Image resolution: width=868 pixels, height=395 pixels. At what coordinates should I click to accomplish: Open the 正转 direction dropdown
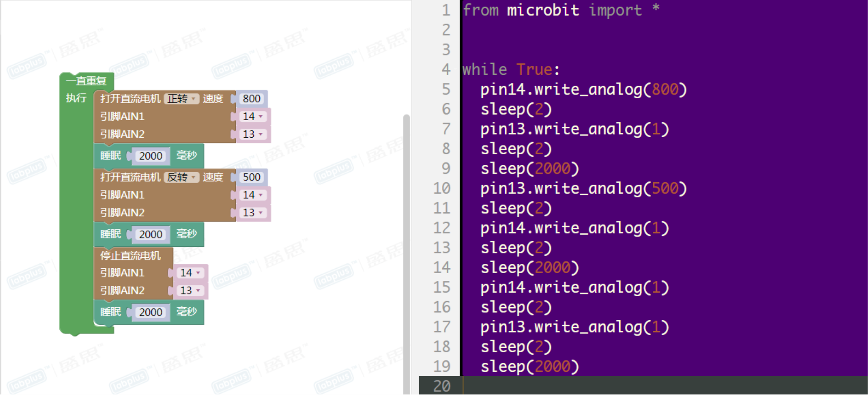182,99
